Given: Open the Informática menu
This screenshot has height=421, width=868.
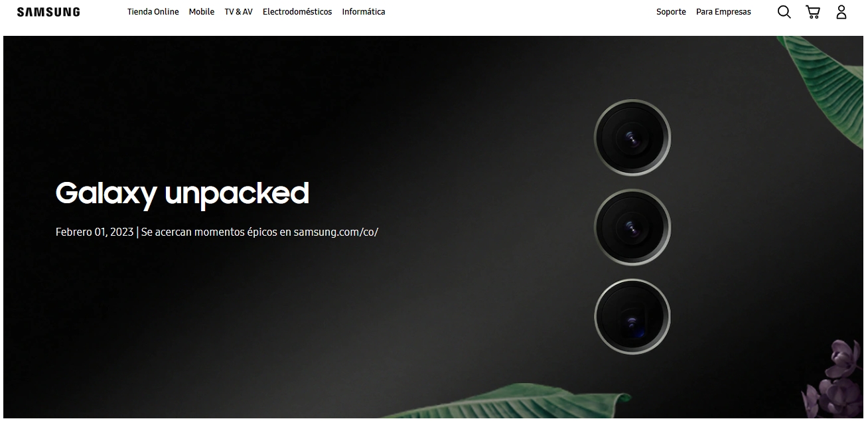Looking at the screenshot, I should [364, 12].
